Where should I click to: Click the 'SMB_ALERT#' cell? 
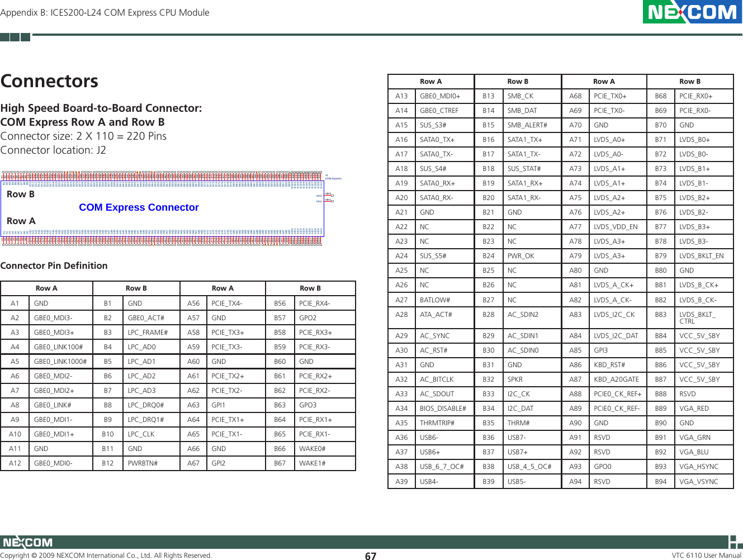coord(532,125)
